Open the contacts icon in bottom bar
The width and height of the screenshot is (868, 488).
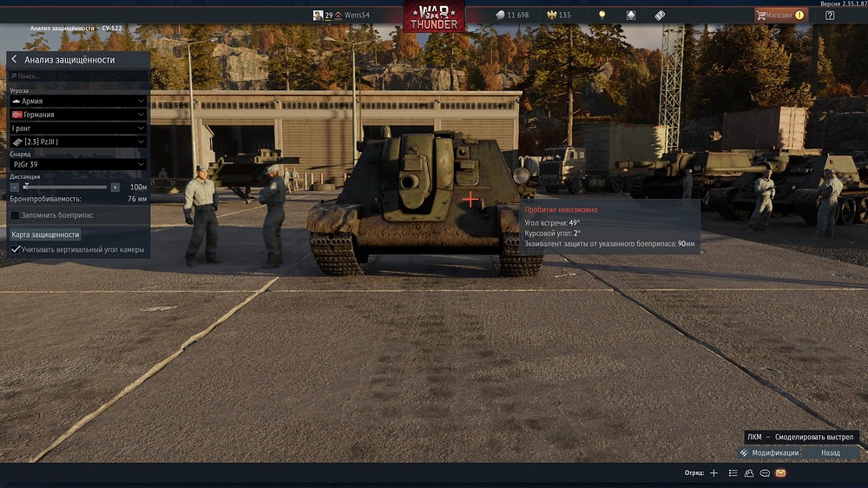pyautogui.click(x=749, y=473)
